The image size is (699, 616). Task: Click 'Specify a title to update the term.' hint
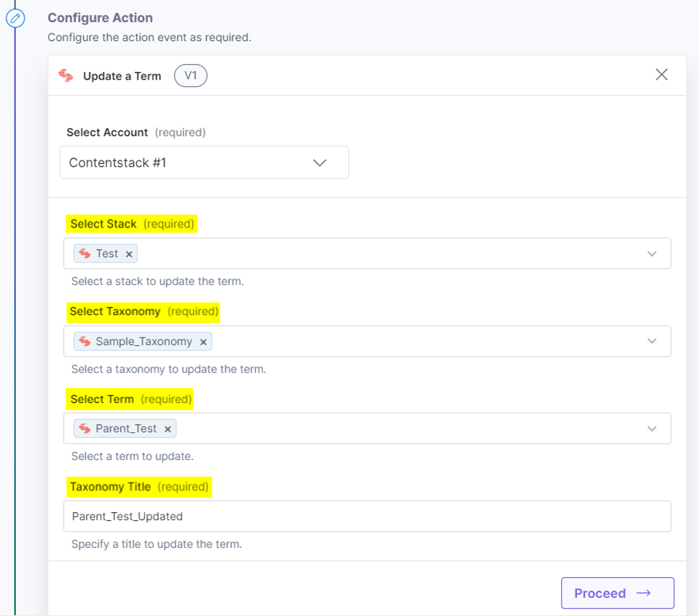coord(157,544)
